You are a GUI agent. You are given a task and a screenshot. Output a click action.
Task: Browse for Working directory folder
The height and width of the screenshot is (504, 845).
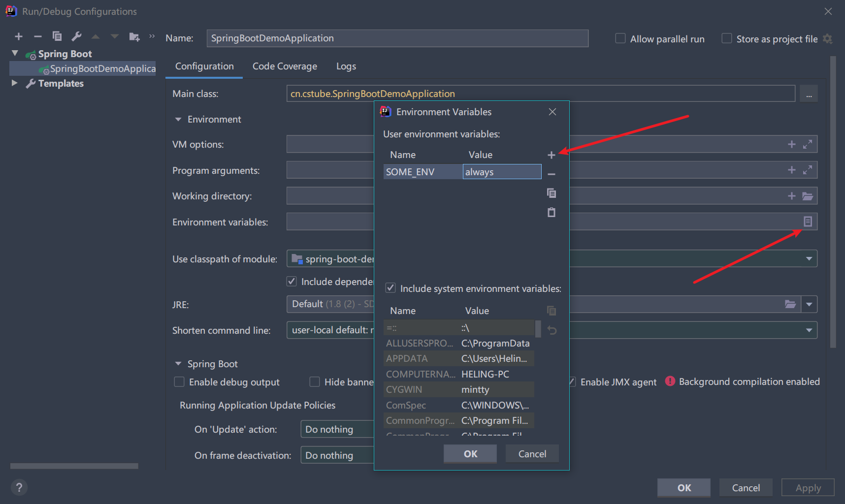pos(808,196)
